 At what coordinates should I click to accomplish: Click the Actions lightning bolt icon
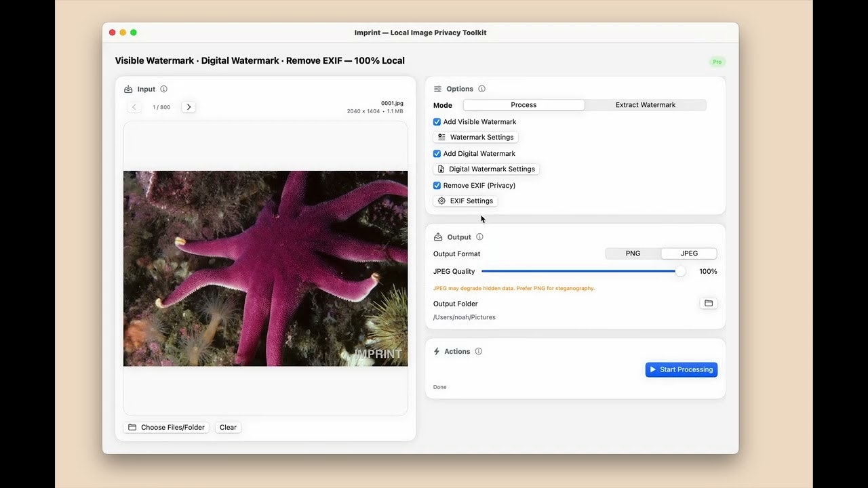(x=437, y=352)
